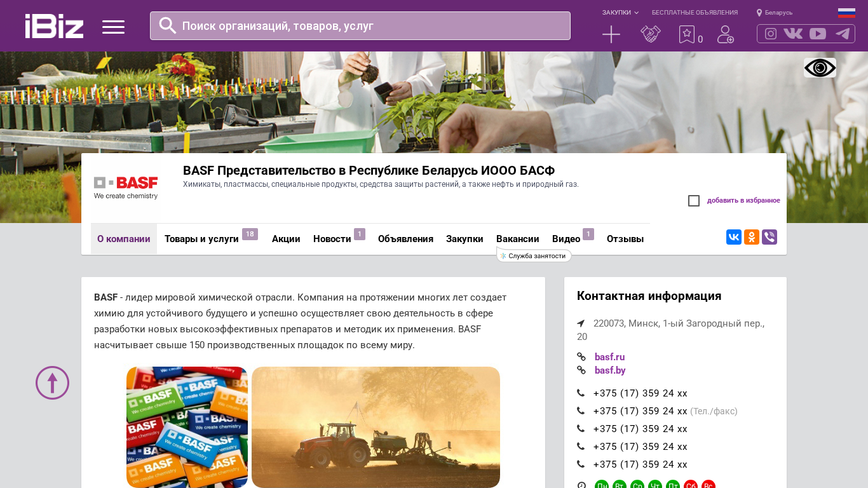
Task: Open the Новости tab
Action: (x=332, y=239)
